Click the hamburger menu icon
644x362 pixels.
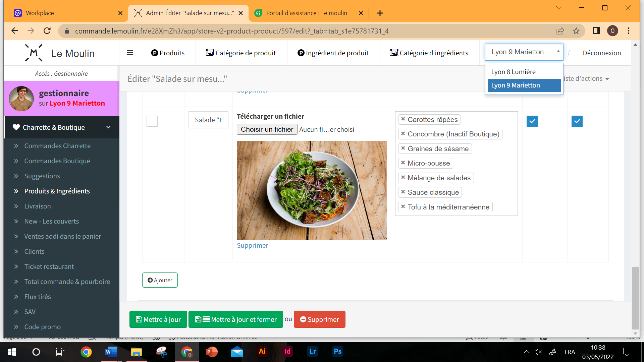pos(130,53)
